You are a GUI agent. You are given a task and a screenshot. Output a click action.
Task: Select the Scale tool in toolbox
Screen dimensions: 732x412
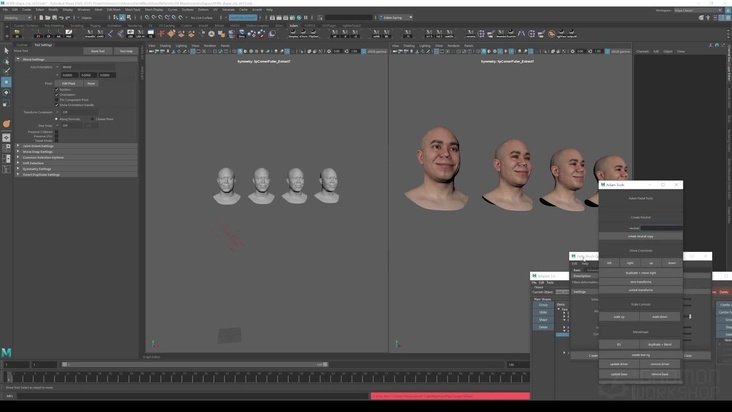(6, 103)
